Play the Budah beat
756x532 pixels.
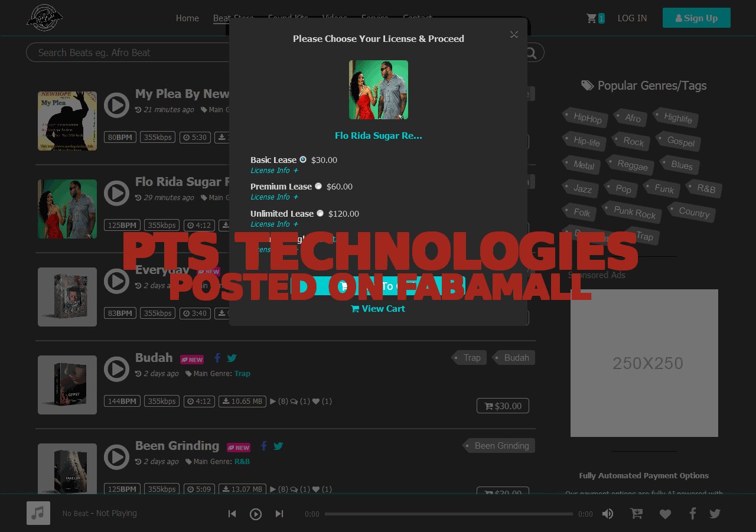tap(116, 369)
